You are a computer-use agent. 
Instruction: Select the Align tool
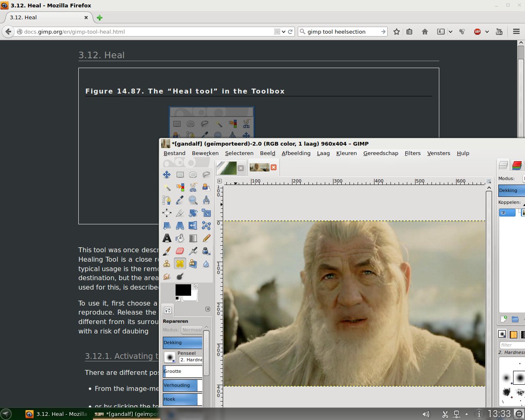tap(167, 213)
